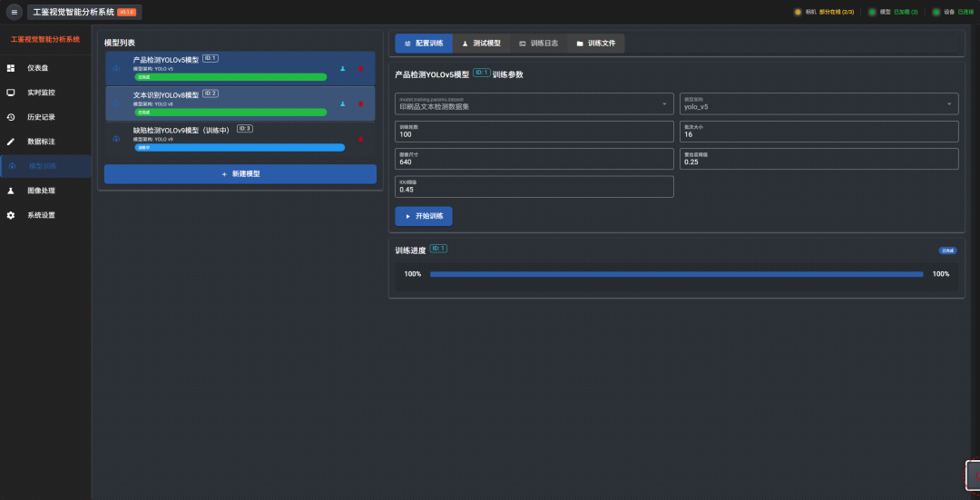Click the 系统设置 gear icon

(11, 215)
